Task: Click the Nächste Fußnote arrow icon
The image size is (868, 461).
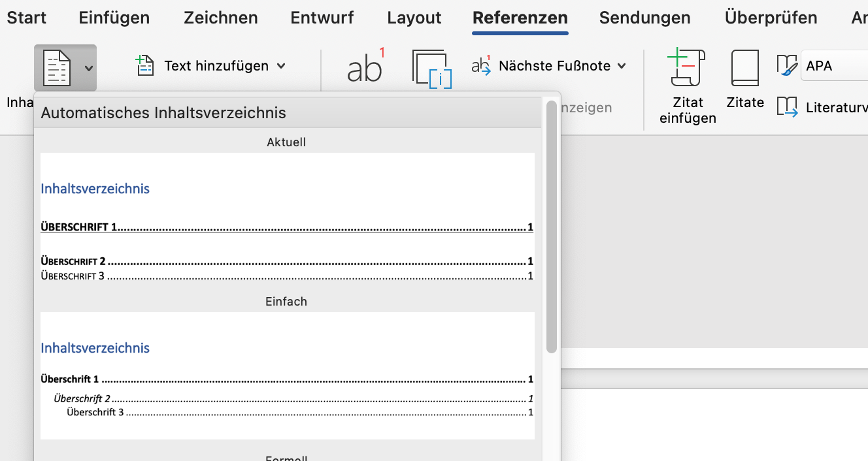Action: tap(481, 66)
